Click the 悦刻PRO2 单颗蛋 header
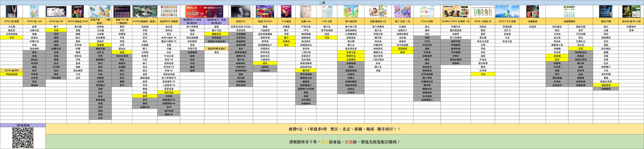The width and height of the screenshot is (644, 149). 169,21
